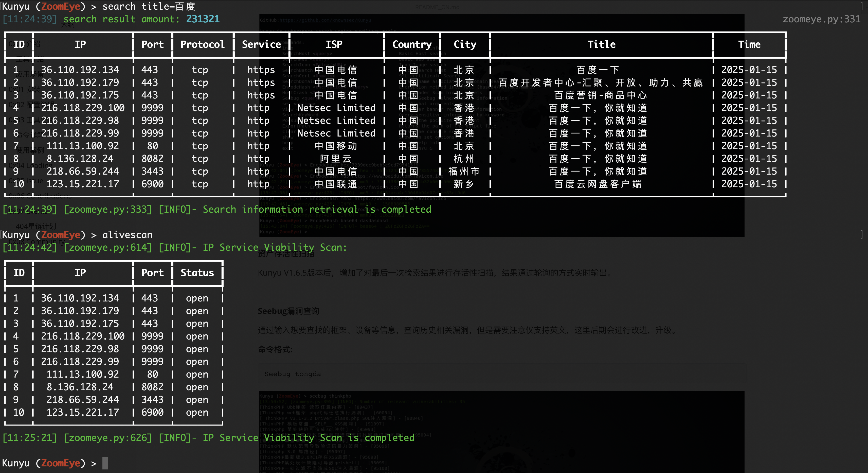Click title '百度开发者中心-汇聚、开放、助力、共赢'
The image size is (868, 473).
tap(601, 82)
